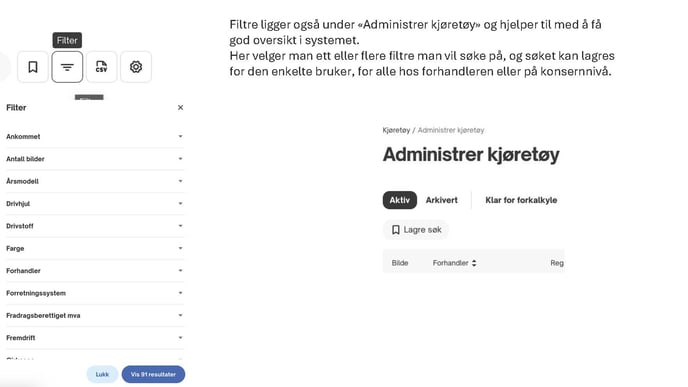This screenshot has height=387, width=688.
Task: Expand the Fremdrift filter
Action: (x=95, y=338)
